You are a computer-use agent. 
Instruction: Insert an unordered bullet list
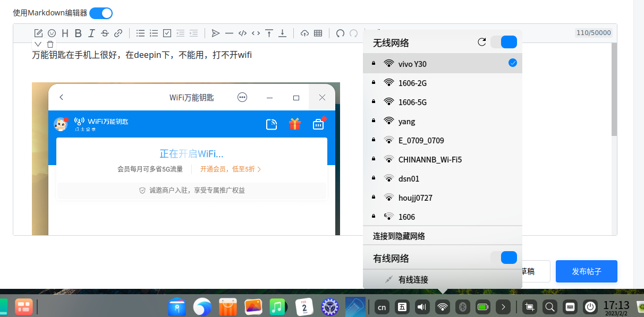pyautogui.click(x=140, y=33)
